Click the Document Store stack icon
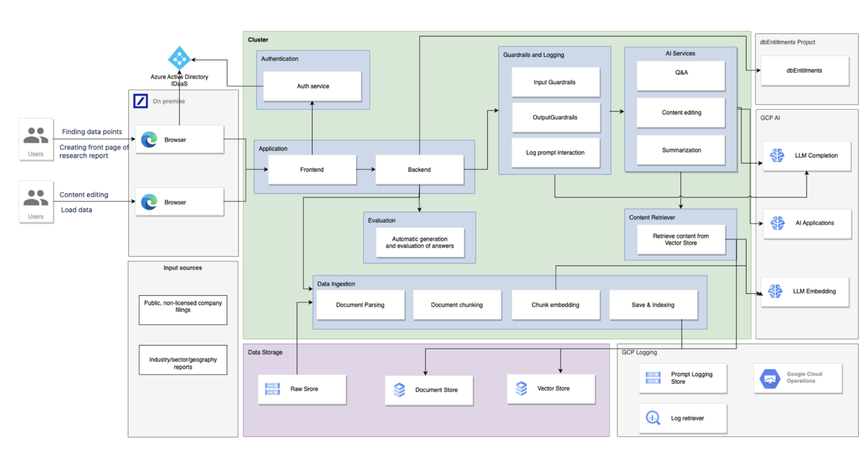The height and width of the screenshot is (450, 868). (x=399, y=390)
